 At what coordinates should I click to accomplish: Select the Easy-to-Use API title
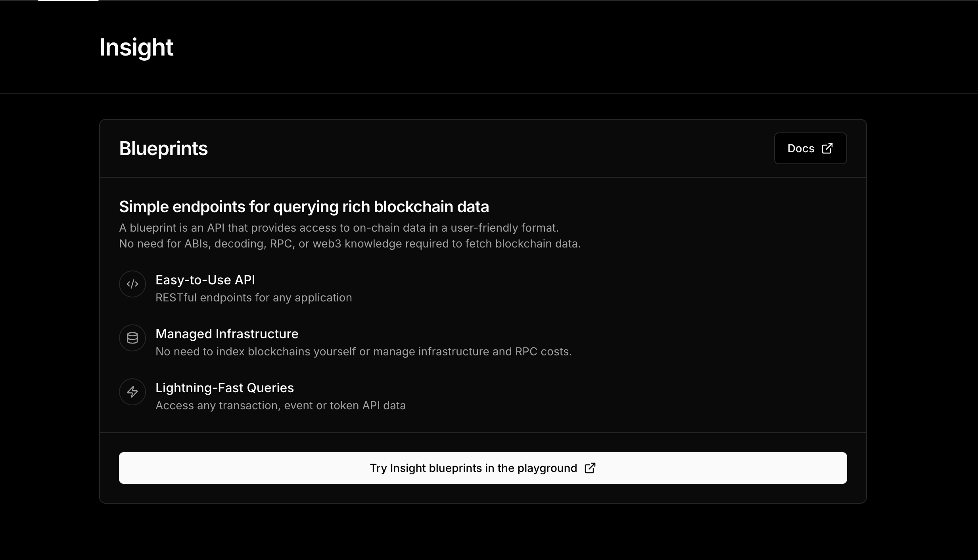[x=205, y=280]
